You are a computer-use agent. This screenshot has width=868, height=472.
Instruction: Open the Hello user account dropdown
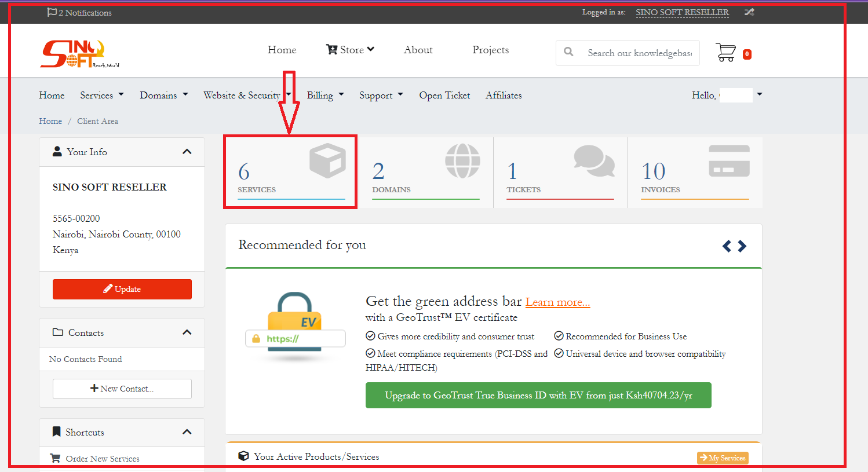[727, 95]
